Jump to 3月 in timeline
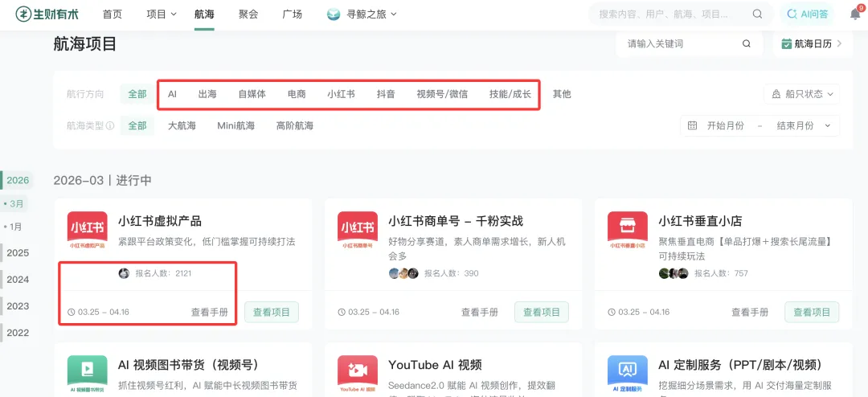The height and width of the screenshot is (397, 868). pos(15,204)
